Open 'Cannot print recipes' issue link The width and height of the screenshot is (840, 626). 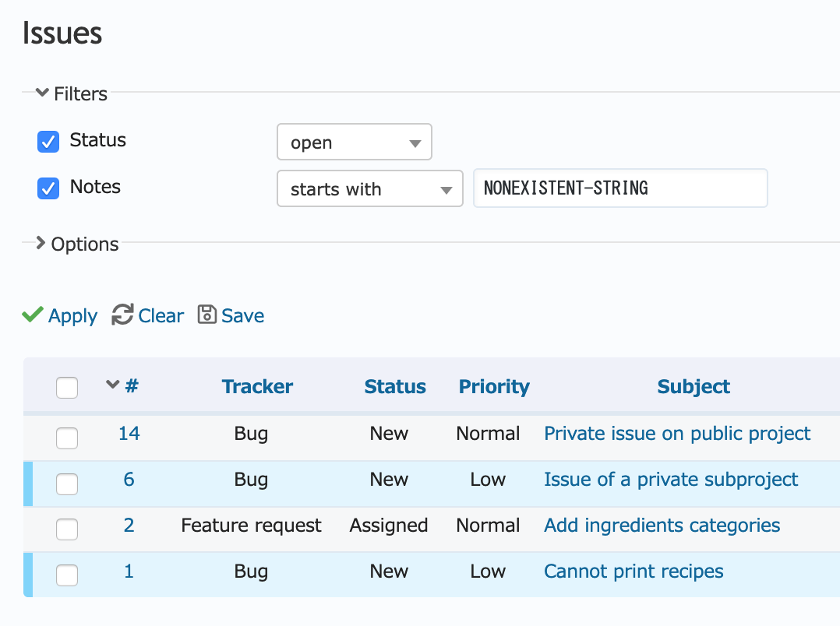(x=633, y=571)
